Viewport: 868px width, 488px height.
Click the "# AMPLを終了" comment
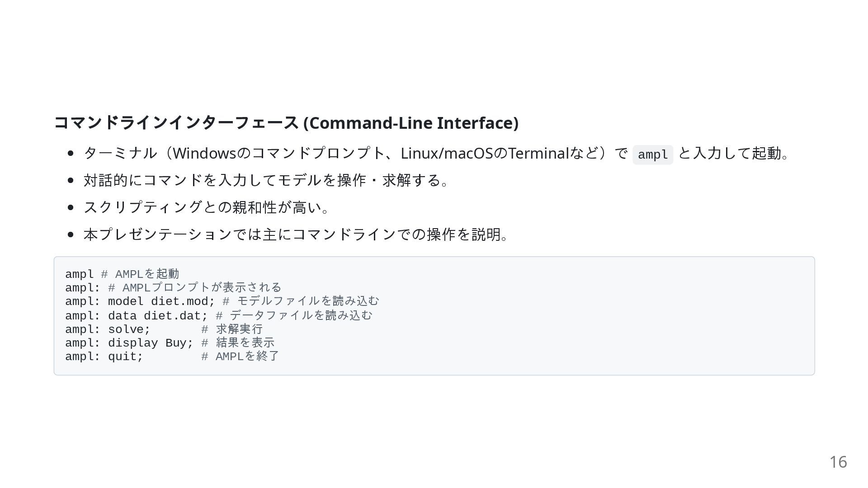click(x=240, y=357)
